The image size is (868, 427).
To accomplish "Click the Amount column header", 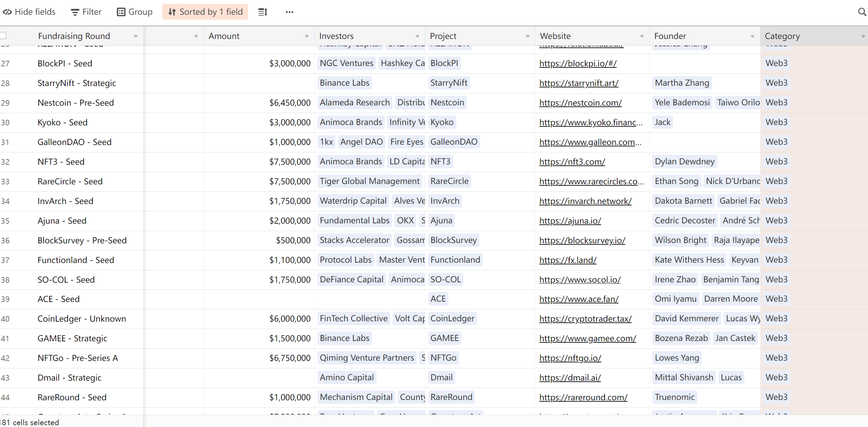I will click(x=259, y=36).
